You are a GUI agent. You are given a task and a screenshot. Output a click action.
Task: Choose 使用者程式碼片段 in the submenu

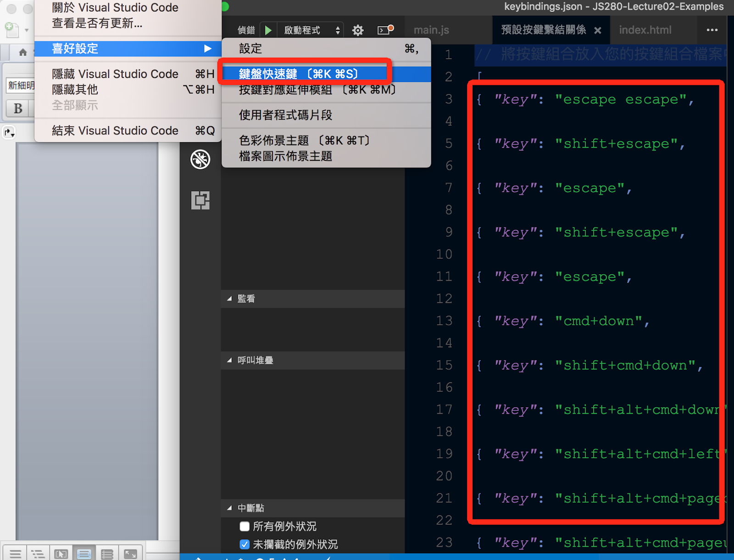point(326,115)
